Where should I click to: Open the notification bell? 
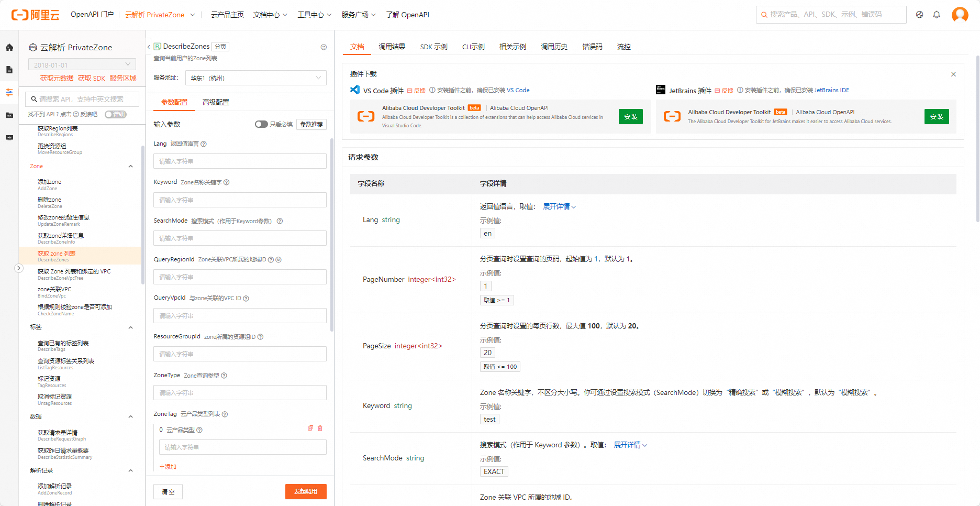click(937, 15)
